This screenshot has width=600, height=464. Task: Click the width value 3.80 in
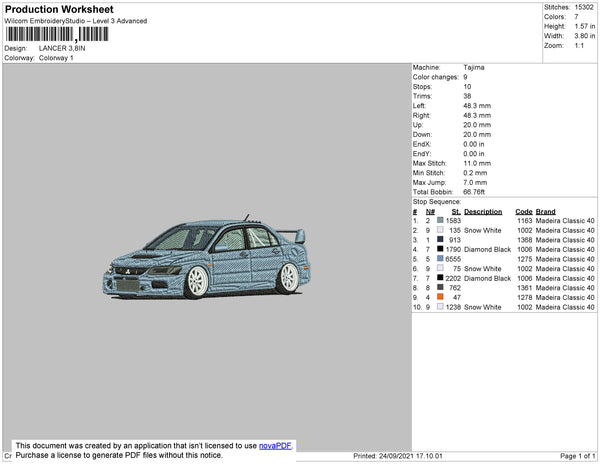pos(585,36)
